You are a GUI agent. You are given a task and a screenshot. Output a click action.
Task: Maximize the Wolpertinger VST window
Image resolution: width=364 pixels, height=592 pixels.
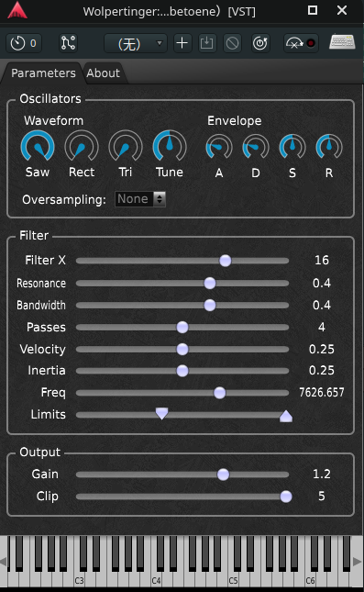[x=313, y=10]
